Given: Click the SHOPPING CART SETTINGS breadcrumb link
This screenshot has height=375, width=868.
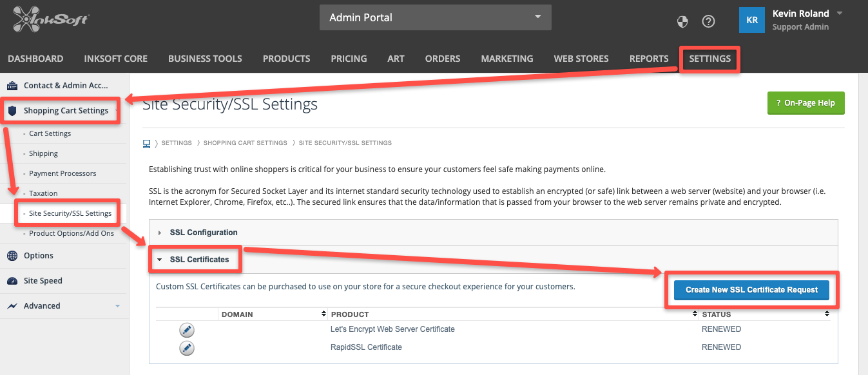Looking at the screenshot, I should 246,142.
